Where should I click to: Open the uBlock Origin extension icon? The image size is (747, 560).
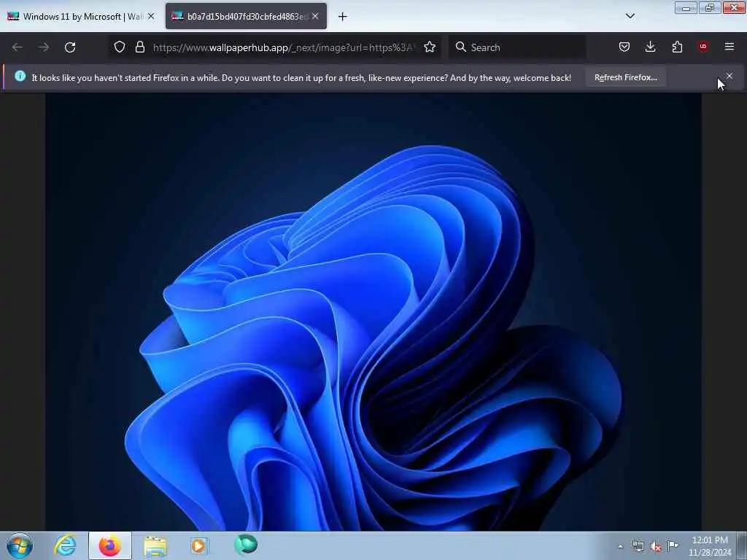703,47
